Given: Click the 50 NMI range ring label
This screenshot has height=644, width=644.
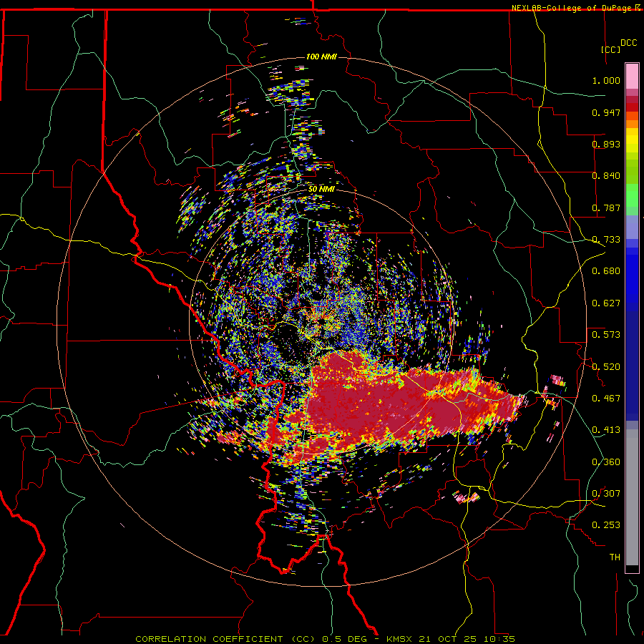Looking at the screenshot, I should point(321,189).
